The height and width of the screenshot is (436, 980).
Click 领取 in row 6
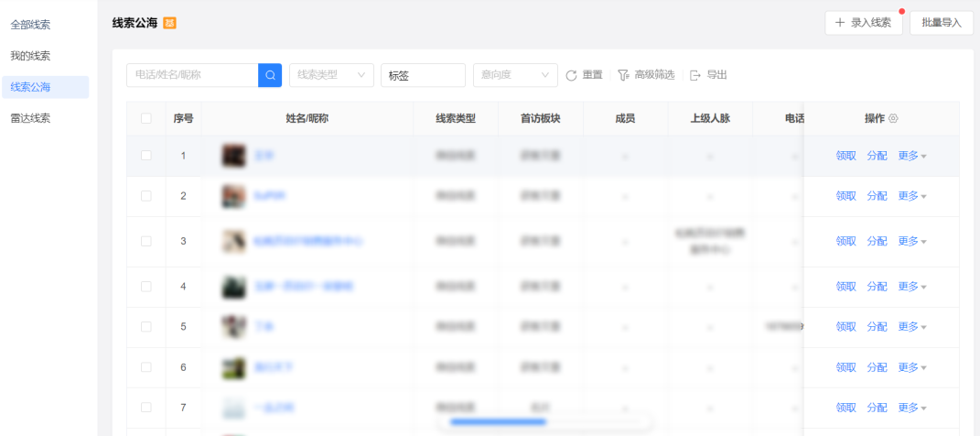[846, 367]
